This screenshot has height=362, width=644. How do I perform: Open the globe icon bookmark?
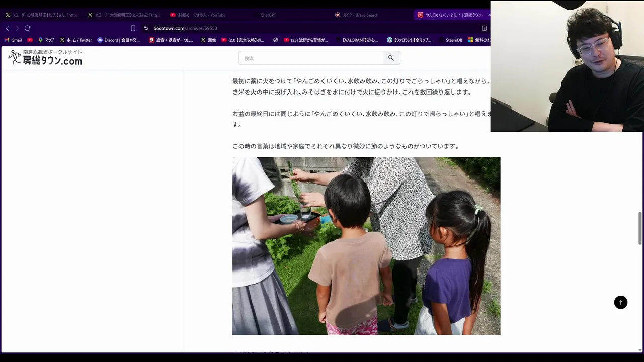[276, 40]
